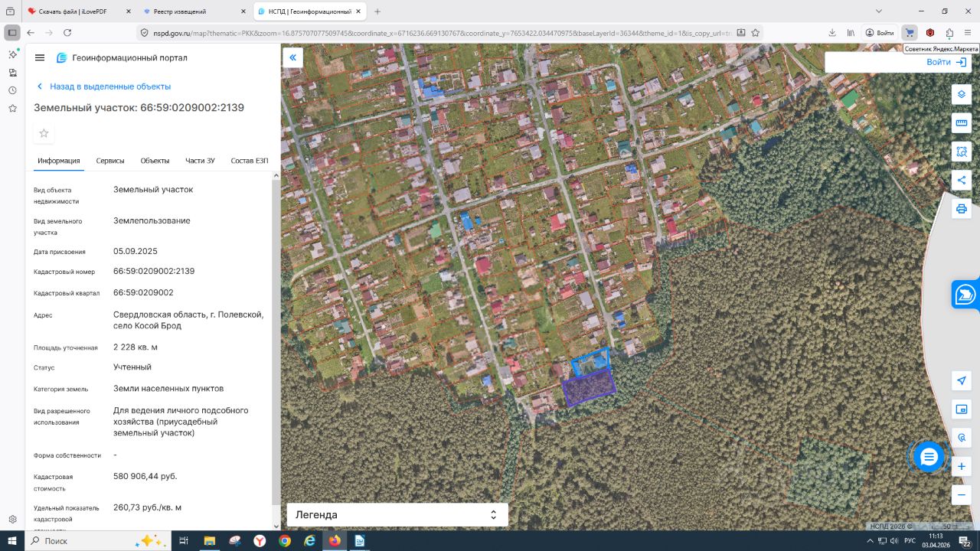
Task: Activate the ruler measurement tool
Action: click(962, 123)
